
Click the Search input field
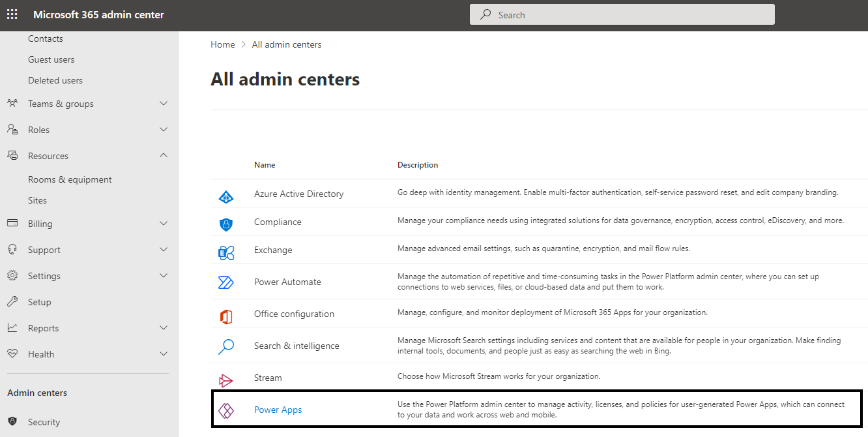coord(621,14)
